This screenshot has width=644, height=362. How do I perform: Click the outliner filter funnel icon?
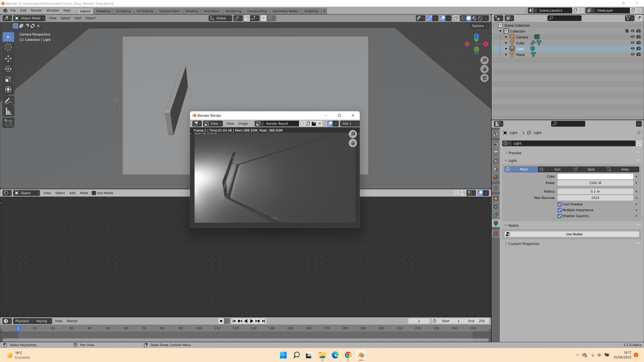click(x=628, y=18)
